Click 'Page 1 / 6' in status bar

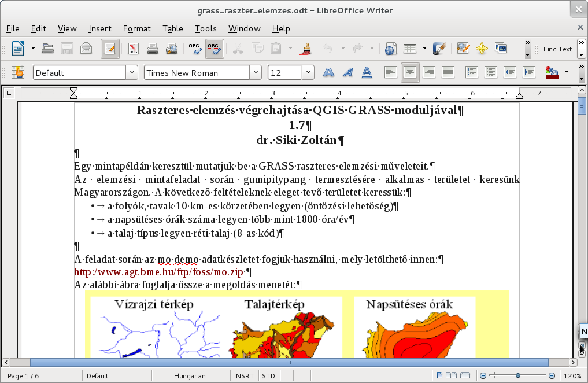[23, 376]
